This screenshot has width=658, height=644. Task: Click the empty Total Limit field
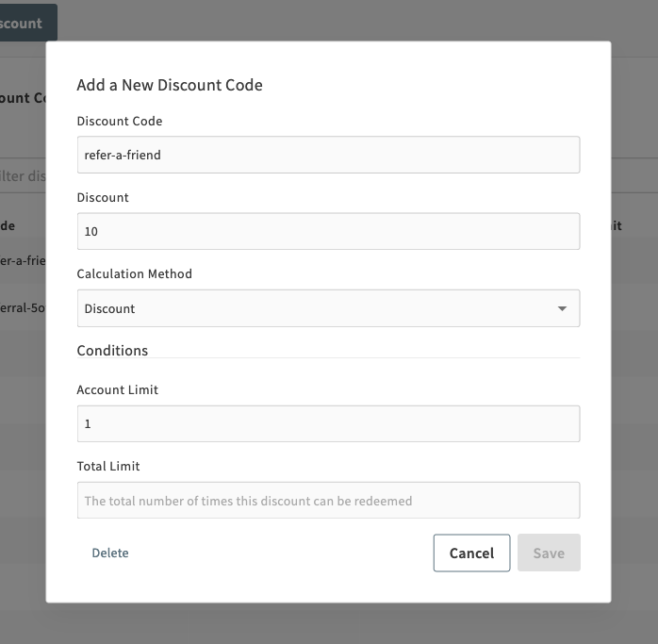tap(327, 501)
